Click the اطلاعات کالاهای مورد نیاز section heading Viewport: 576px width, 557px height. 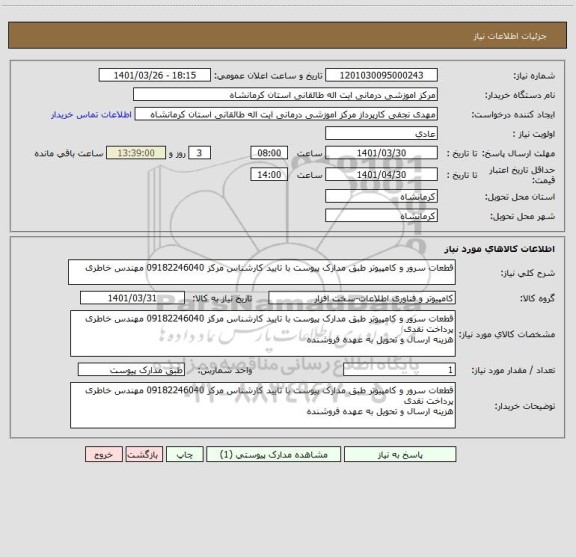pos(500,249)
